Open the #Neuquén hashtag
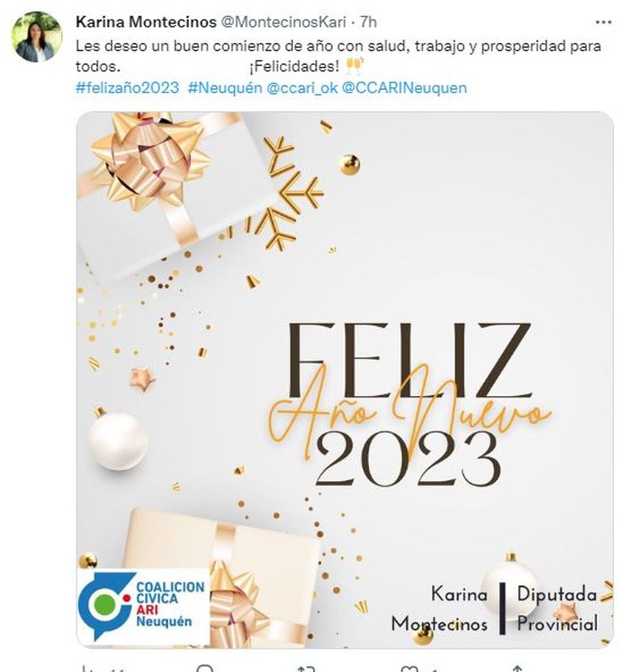 pos(225,88)
